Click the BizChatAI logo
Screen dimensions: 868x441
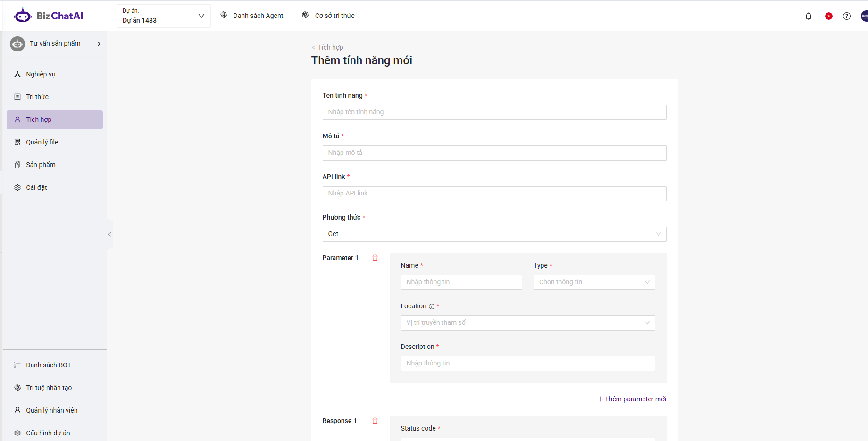48,16
